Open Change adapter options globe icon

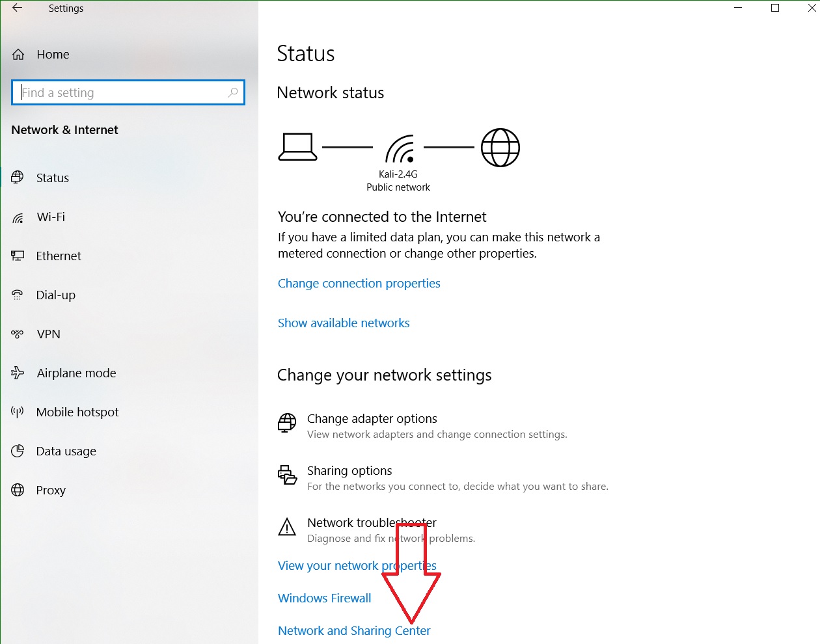pos(287,423)
